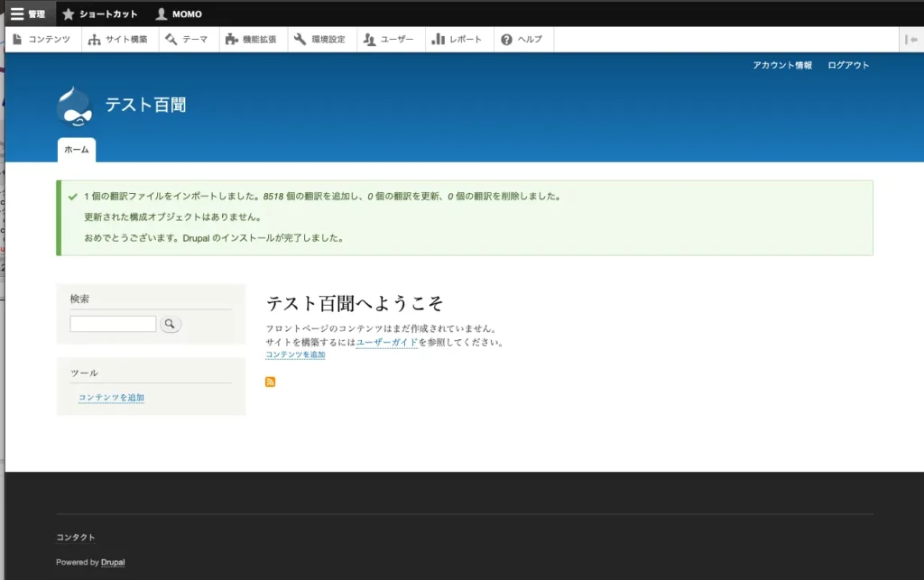924x580 pixels.
Task: Open the MOMO user menu
Action: click(x=179, y=14)
